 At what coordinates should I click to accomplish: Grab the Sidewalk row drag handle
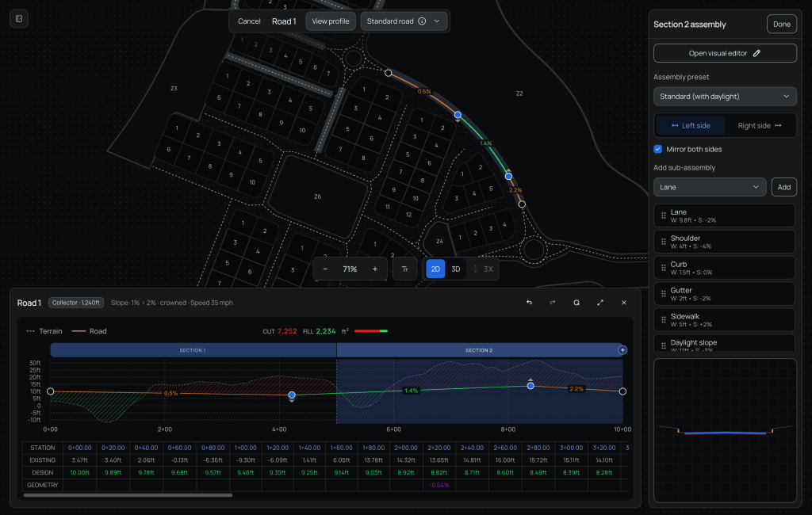(x=664, y=320)
